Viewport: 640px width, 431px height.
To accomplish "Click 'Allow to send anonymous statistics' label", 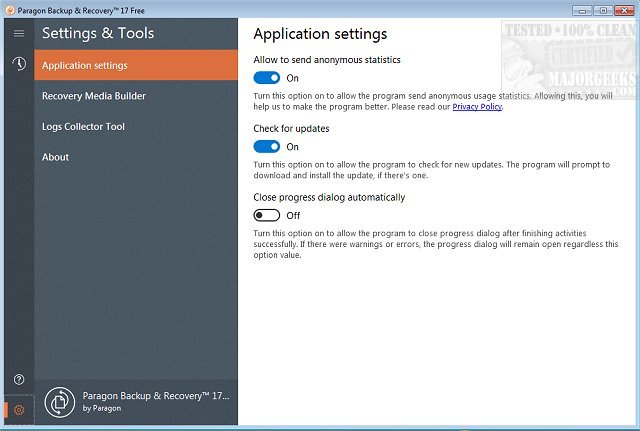I will tap(327, 60).
